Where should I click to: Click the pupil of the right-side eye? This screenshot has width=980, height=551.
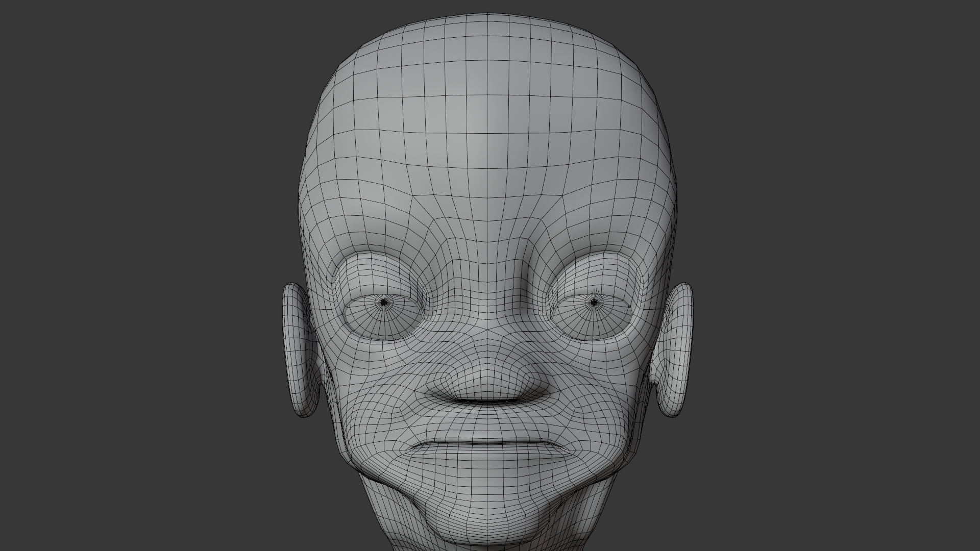tap(593, 303)
